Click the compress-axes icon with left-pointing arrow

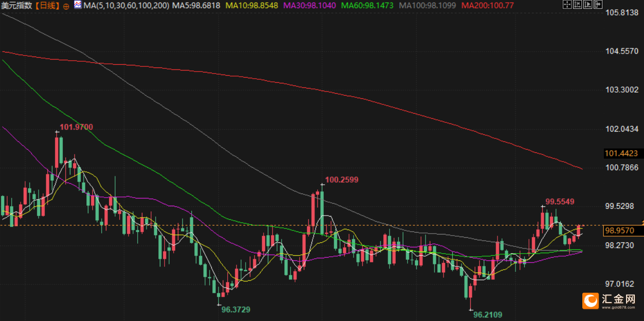coord(577,4)
